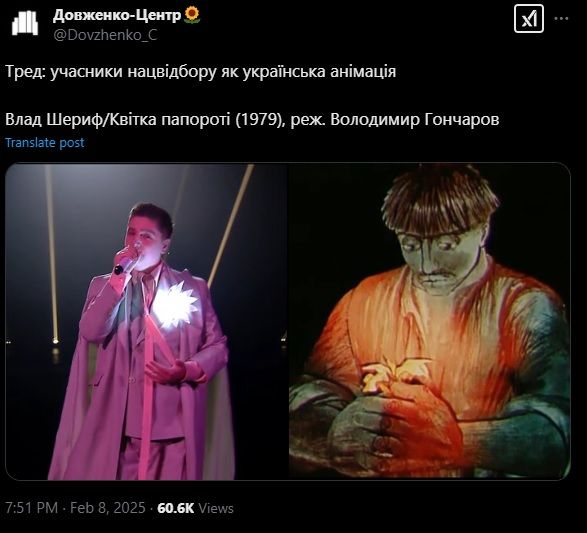Open the @Dovzhenko_C handle link
This screenshot has width=587, height=533.
click(105, 35)
